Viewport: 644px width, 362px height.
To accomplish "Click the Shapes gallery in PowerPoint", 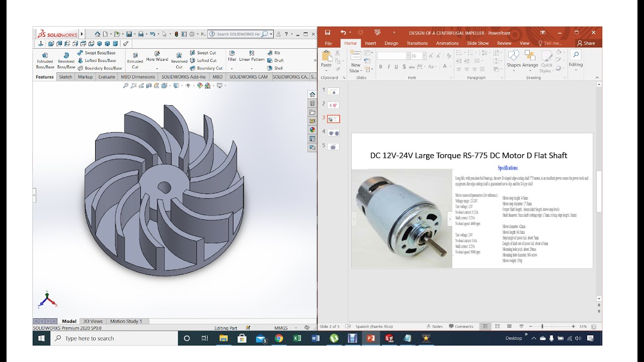I will click(x=514, y=59).
